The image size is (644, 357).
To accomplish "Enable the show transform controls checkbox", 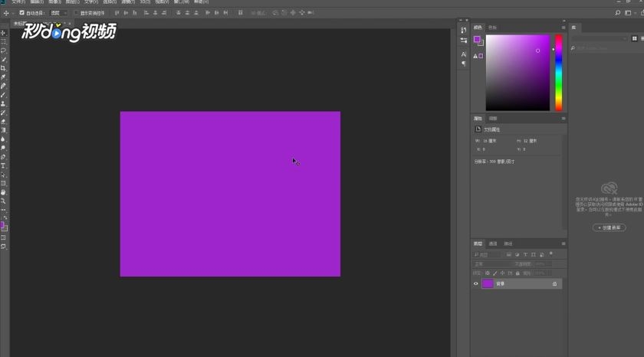I will coord(76,13).
